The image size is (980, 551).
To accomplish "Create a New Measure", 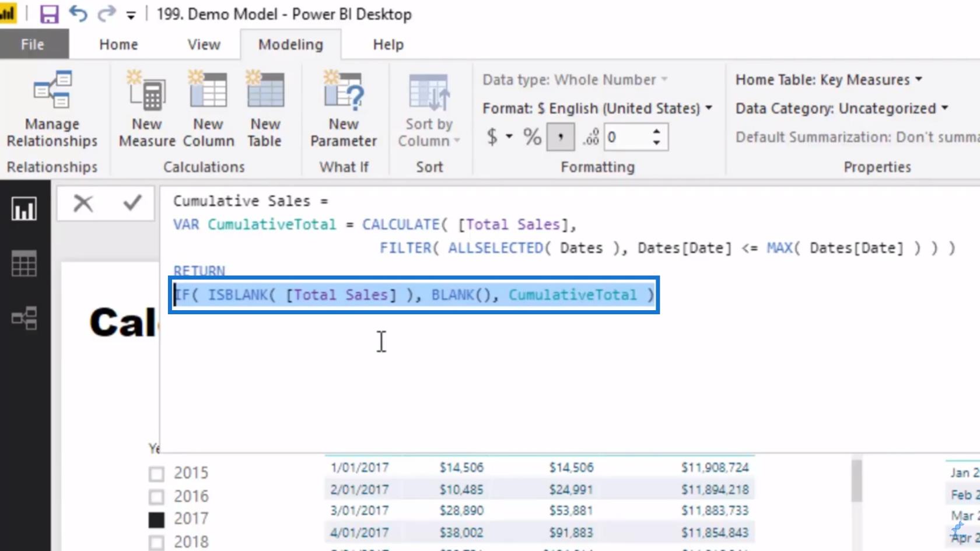I will [146, 109].
